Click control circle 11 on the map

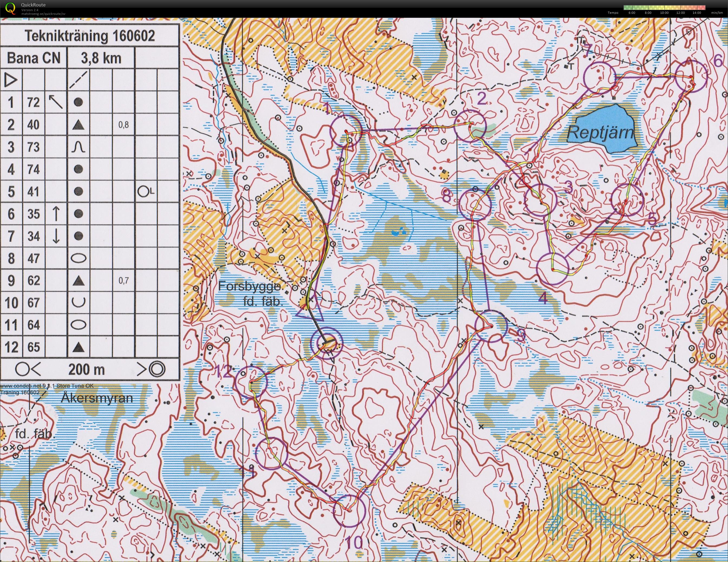[x=271, y=454]
